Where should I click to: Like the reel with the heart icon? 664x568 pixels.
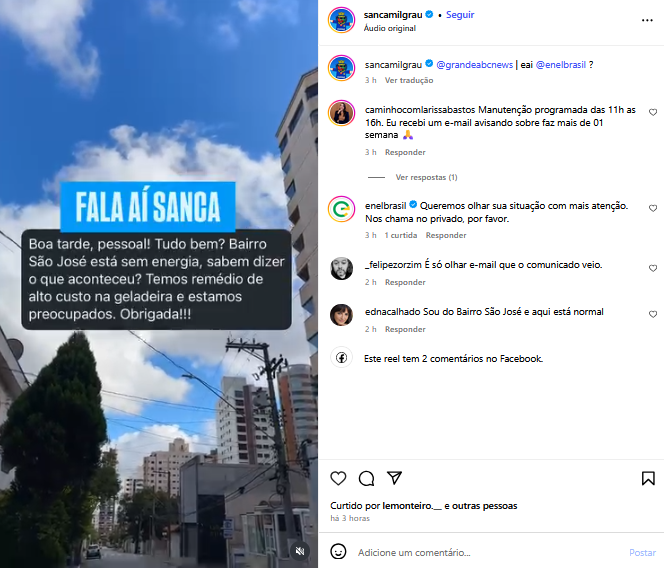point(338,478)
